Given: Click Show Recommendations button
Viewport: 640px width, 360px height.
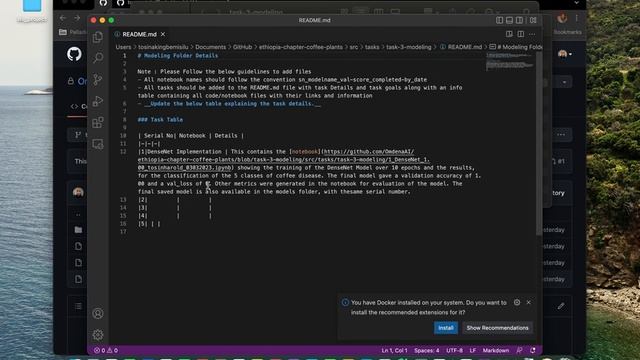Looking at the screenshot, I should click(497, 328).
